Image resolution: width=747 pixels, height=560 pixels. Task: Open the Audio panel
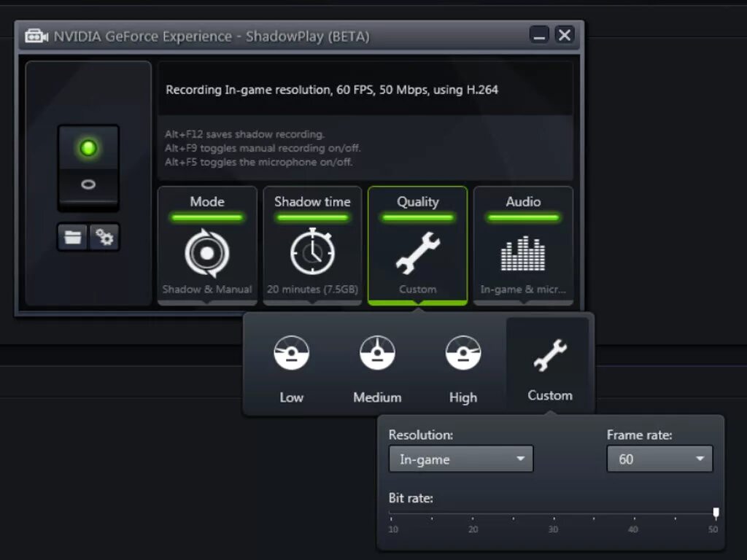(x=523, y=245)
